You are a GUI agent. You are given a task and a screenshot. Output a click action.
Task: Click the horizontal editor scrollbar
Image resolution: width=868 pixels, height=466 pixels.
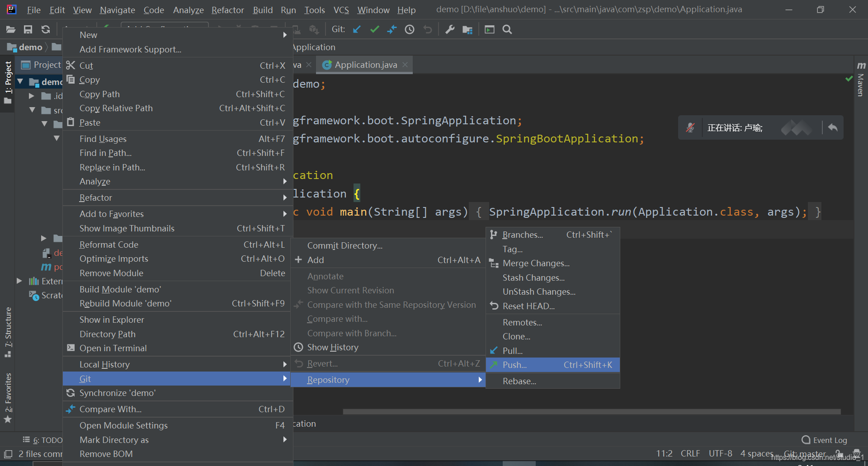tap(592, 412)
